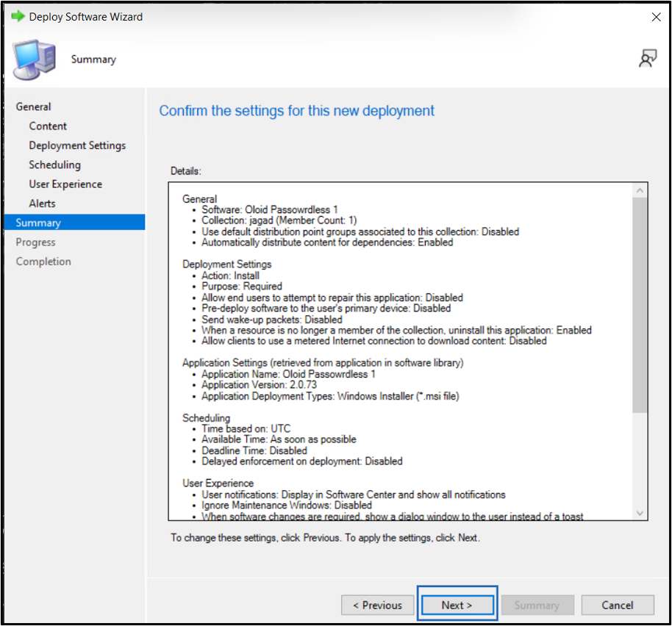Click 'Delayed enforcement on deployment: Disabled'
Screen dimensions: 672x626
(x=302, y=461)
